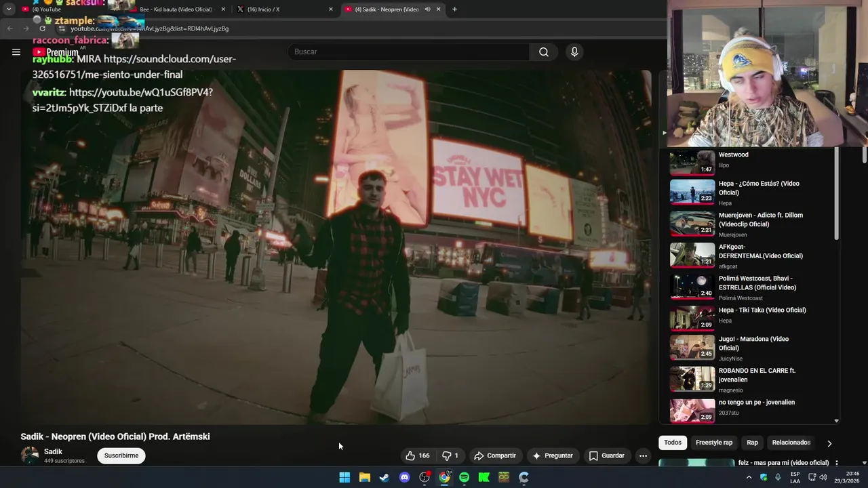
Task: Click the page vertical scrollbar thumb
Action: [x=865, y=155]
